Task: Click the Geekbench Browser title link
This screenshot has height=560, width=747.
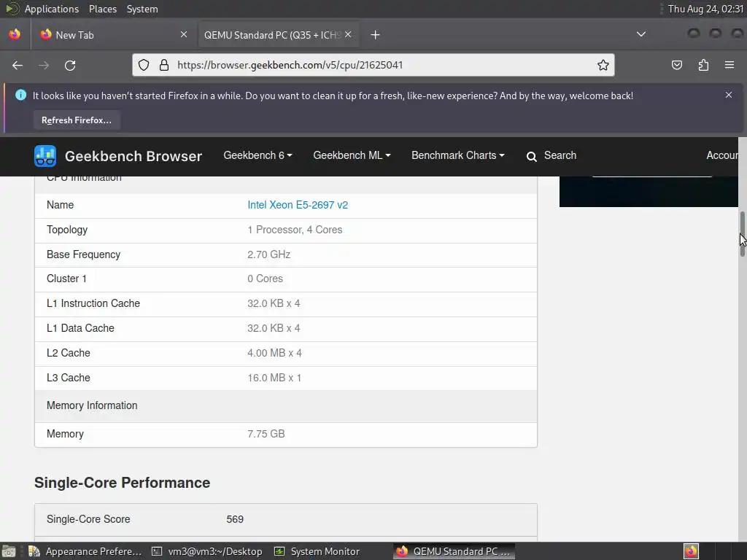Action: [133, 156]
